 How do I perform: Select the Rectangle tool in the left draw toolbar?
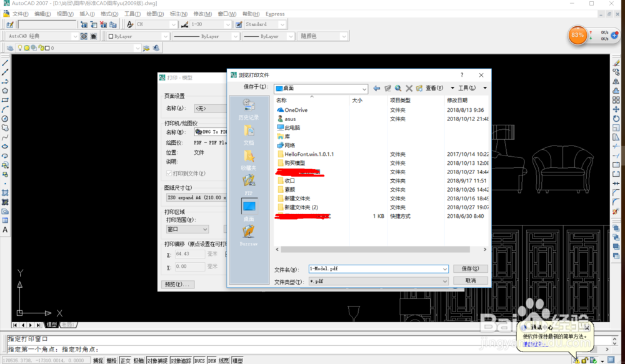5,100
